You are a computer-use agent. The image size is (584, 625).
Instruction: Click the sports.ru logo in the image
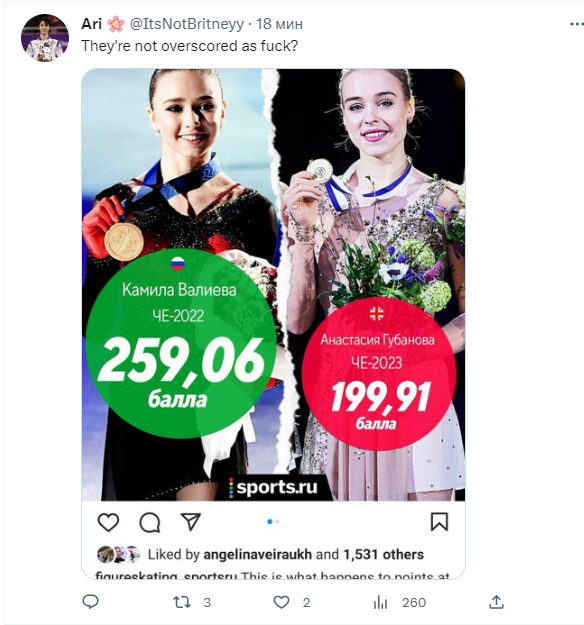coord(274,487)
